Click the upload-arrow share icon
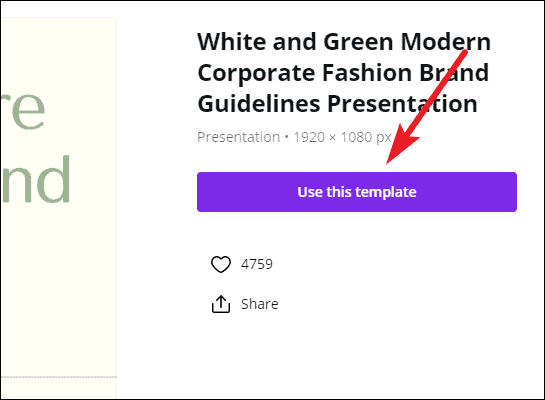The width and height of the screenshot is (545, 400). coord(221,304)
